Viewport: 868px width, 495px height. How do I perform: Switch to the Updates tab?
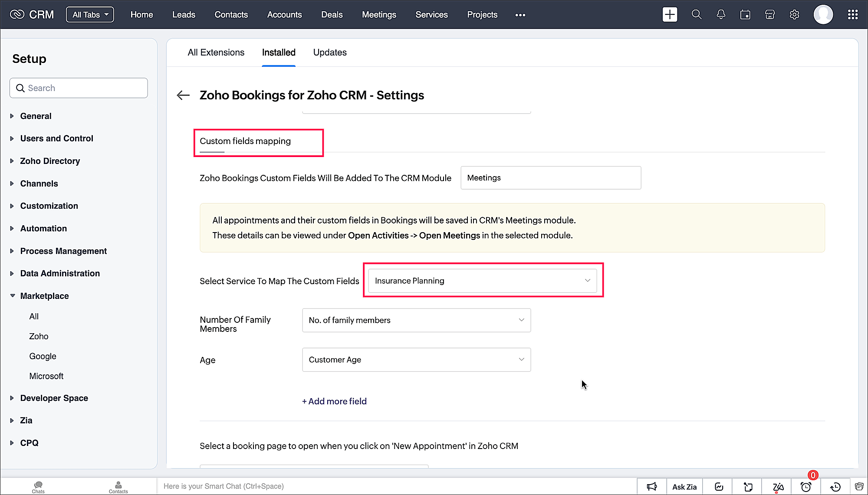pyautogui.click(x=329, y=52)
